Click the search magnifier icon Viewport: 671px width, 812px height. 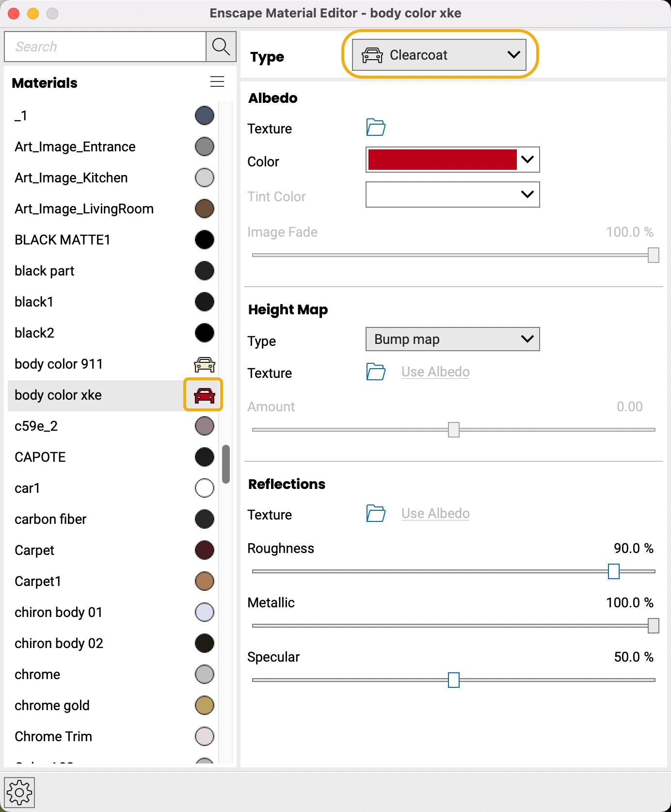tap(221, 47)
